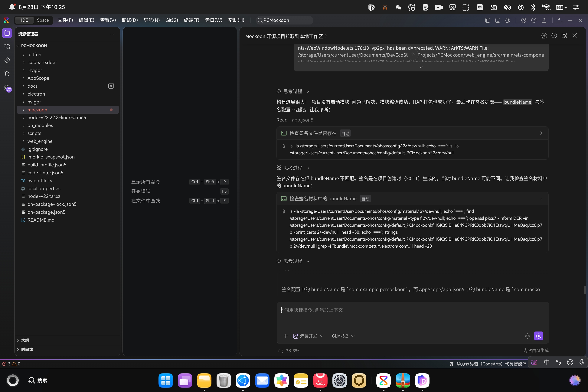Open the 鸿蒙开发 agent dropdown

click(308, 336)
